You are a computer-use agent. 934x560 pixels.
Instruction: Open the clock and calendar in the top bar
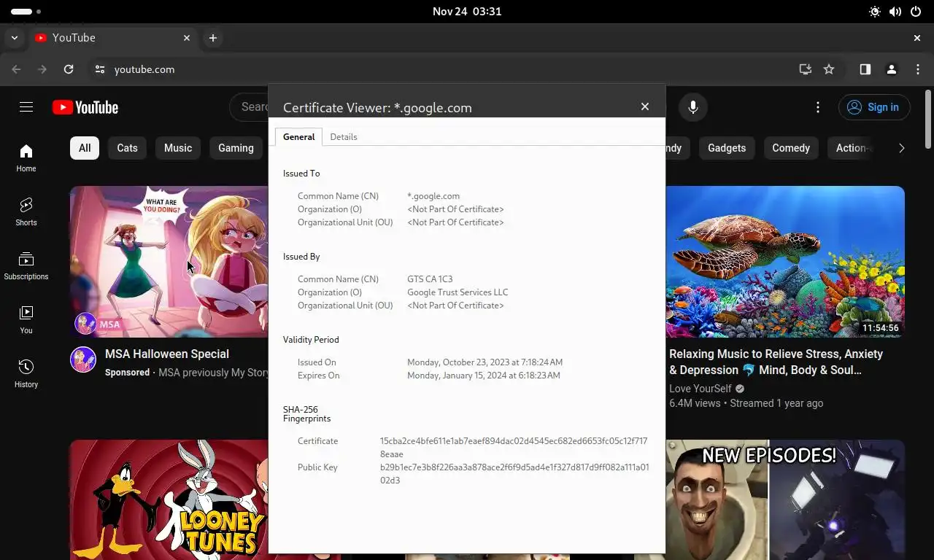[467, 12]
